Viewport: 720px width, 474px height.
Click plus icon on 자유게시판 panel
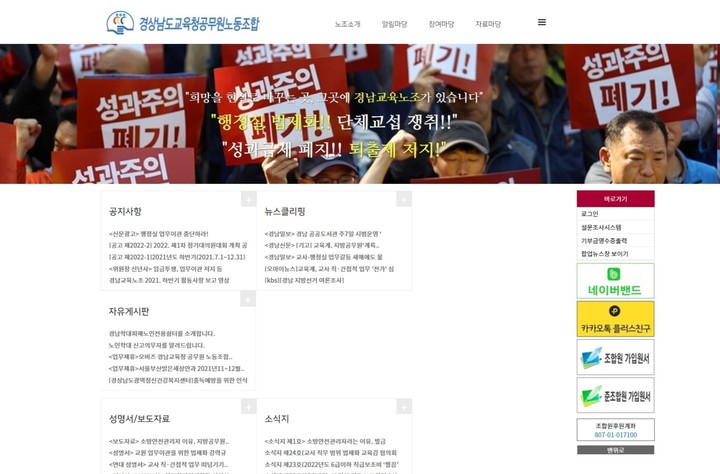pos(248,299)
